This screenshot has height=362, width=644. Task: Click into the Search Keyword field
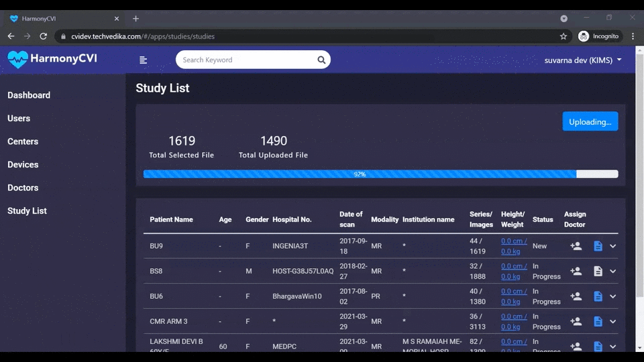(245, 60)
